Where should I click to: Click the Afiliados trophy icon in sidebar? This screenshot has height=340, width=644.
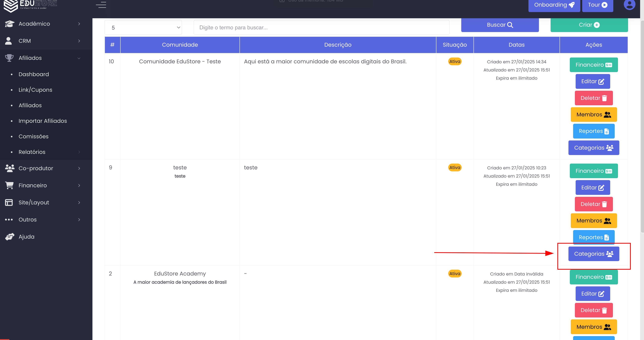point(9,58)
